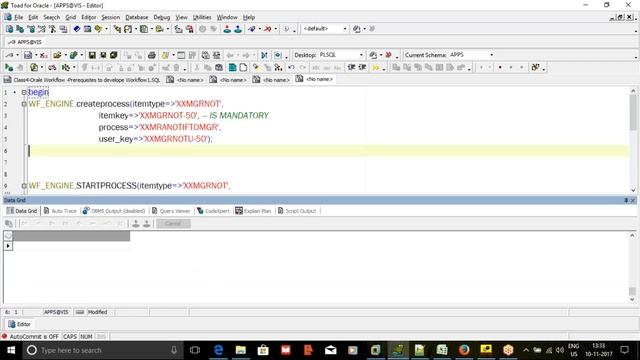Pin the Data Grid panel
The image size is (640, 360).
626,200
